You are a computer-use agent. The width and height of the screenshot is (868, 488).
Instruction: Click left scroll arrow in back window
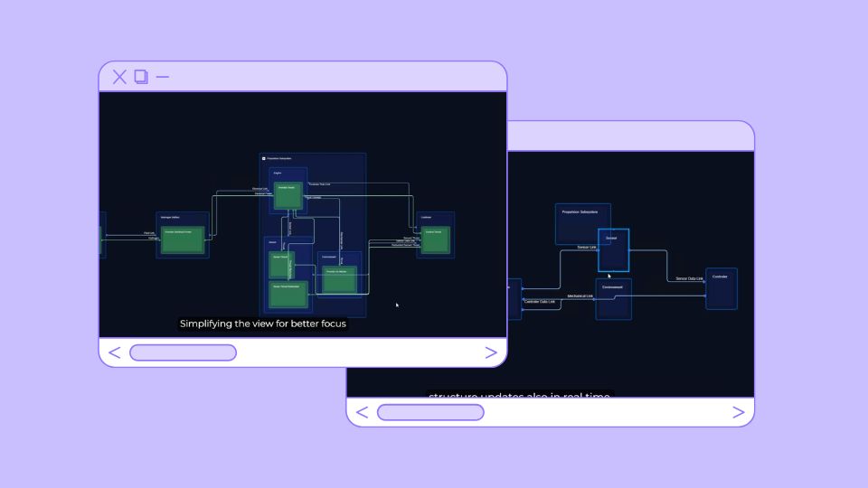[363, 413]
